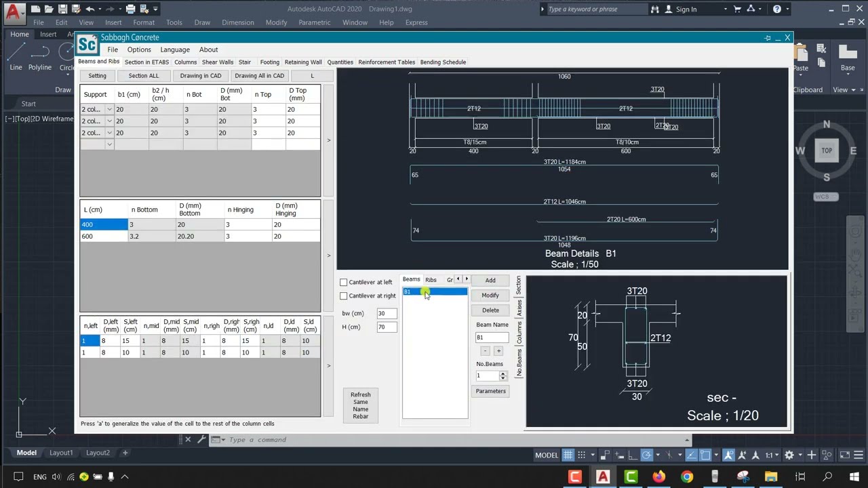Open the Options menu in Sabbagh Concrete

139,49
